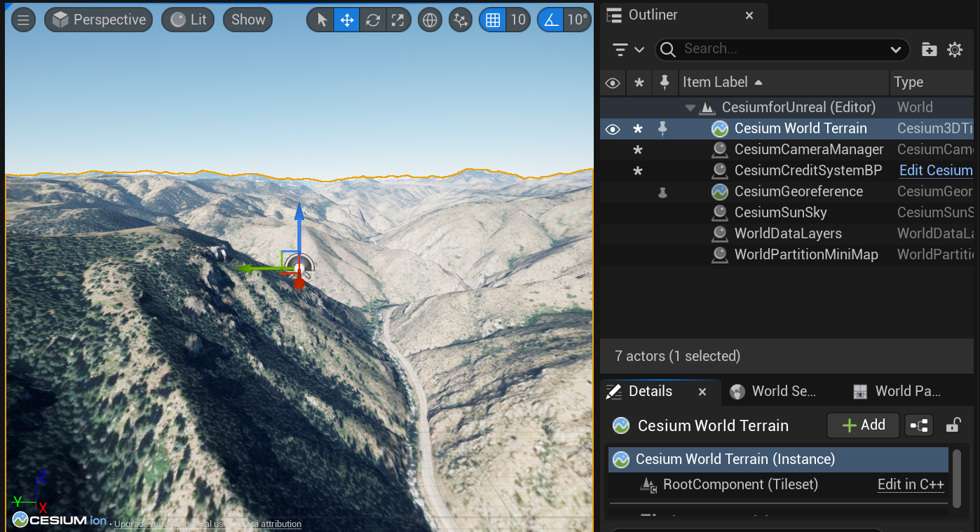The image size is (980, 532).
Task: Expand the Outliner search history chevron
Action: (896, 49)
